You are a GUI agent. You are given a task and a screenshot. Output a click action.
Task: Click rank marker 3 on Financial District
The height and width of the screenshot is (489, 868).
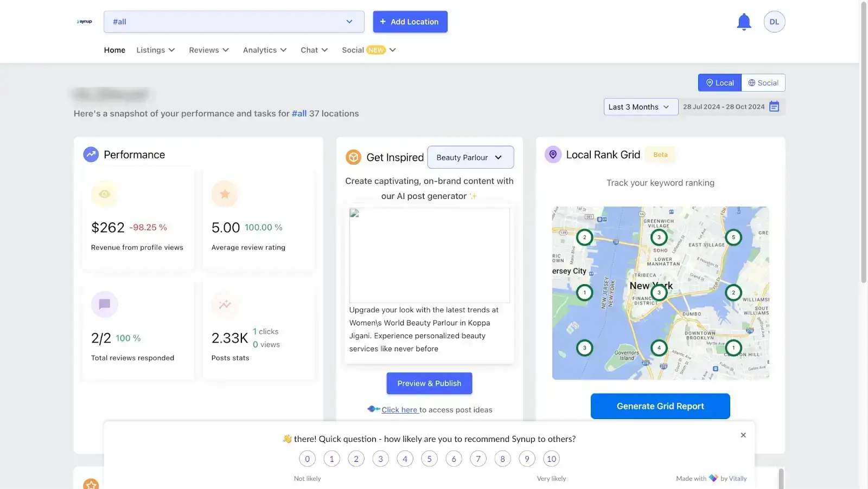point(659,293)
